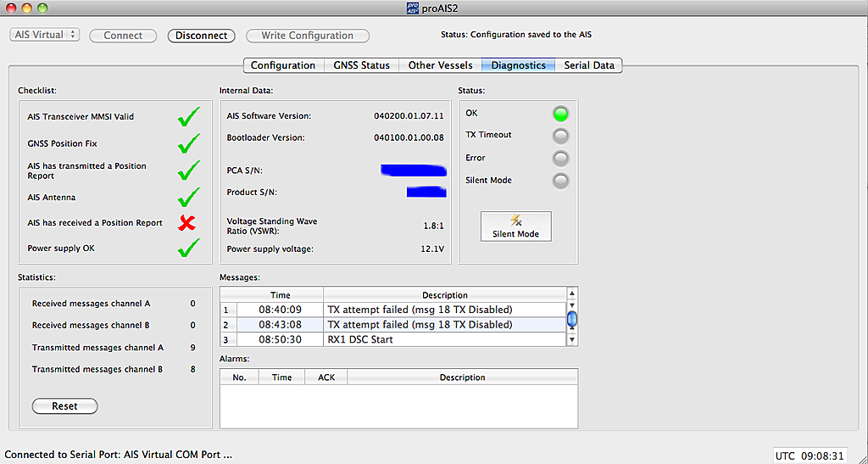Click the Disconnect button

click(202, 36)
